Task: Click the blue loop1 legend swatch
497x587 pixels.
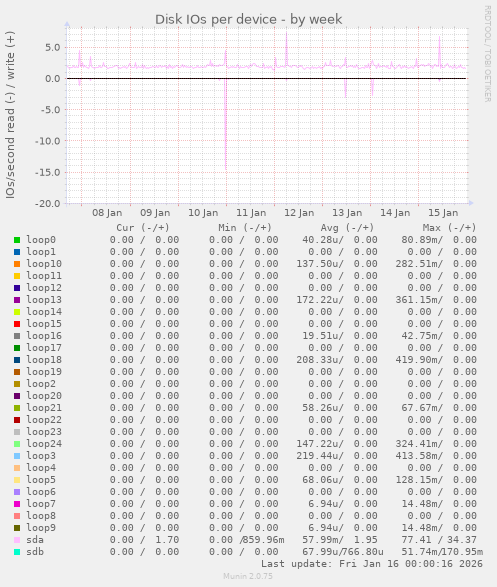Action: coord(17,252)
